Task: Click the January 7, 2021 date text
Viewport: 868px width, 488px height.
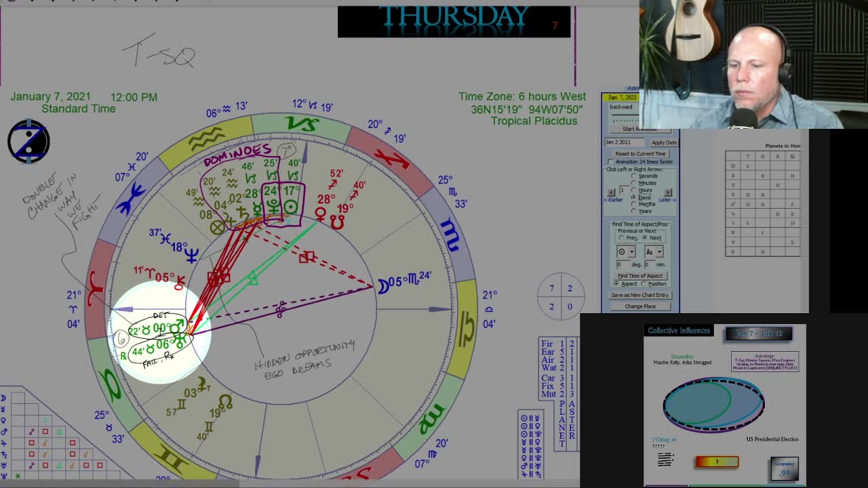Action: click(x=50, y=97)
